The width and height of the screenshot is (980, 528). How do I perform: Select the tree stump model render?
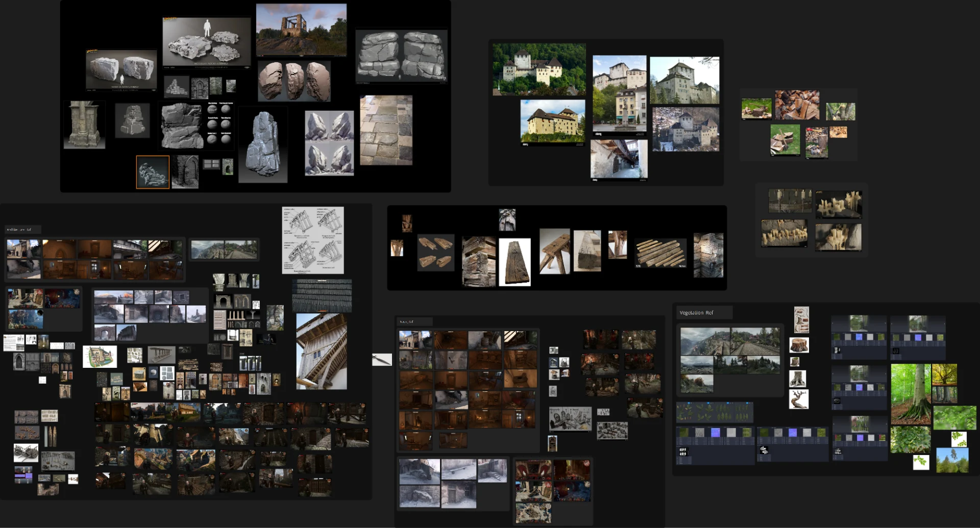tap(799, 345)
